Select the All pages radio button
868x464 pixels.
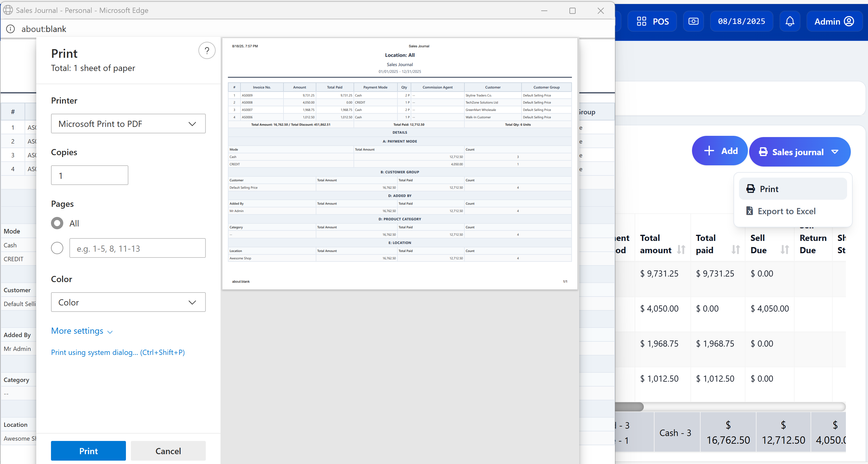[57, 223]
